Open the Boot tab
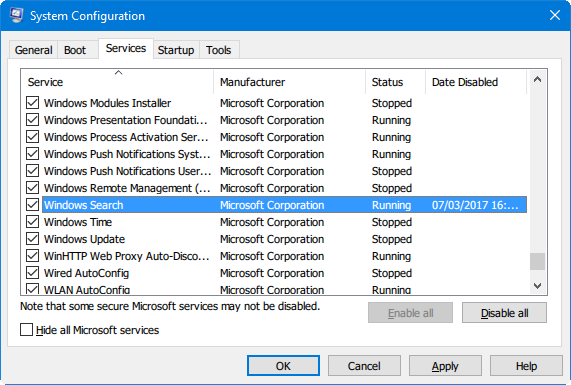 75,50
